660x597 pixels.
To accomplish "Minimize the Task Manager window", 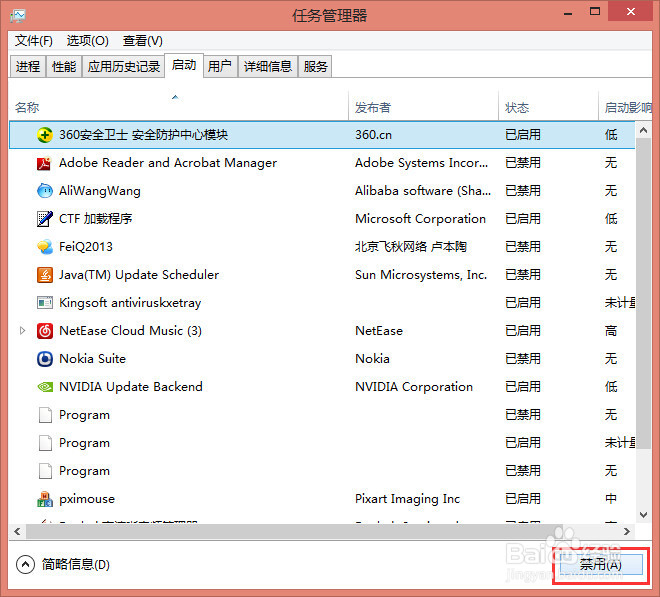I will pyautogui.click(x=568, y=13).
